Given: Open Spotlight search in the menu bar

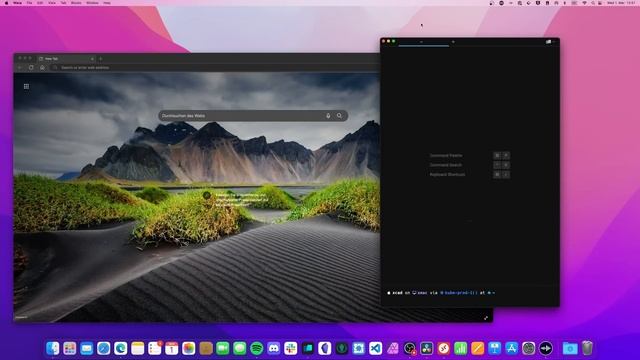Looking at the screenshot, I should pyautogui.click(x=593, y=3).
